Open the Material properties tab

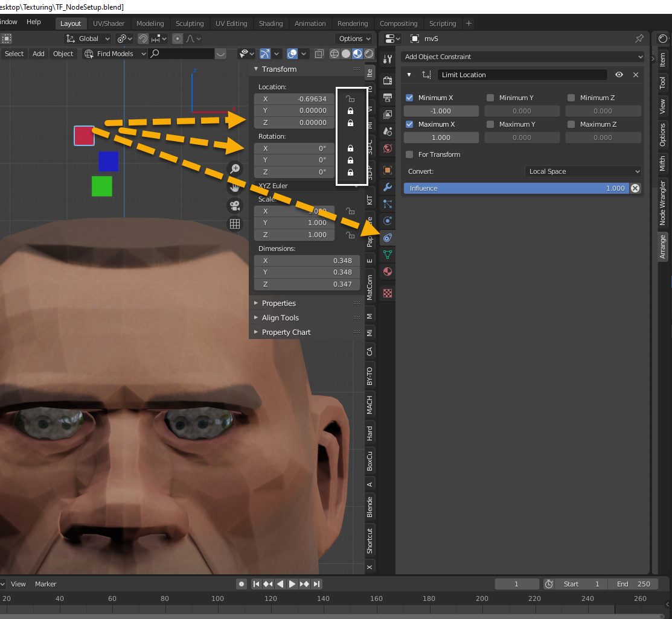click(x=388, y=271)
